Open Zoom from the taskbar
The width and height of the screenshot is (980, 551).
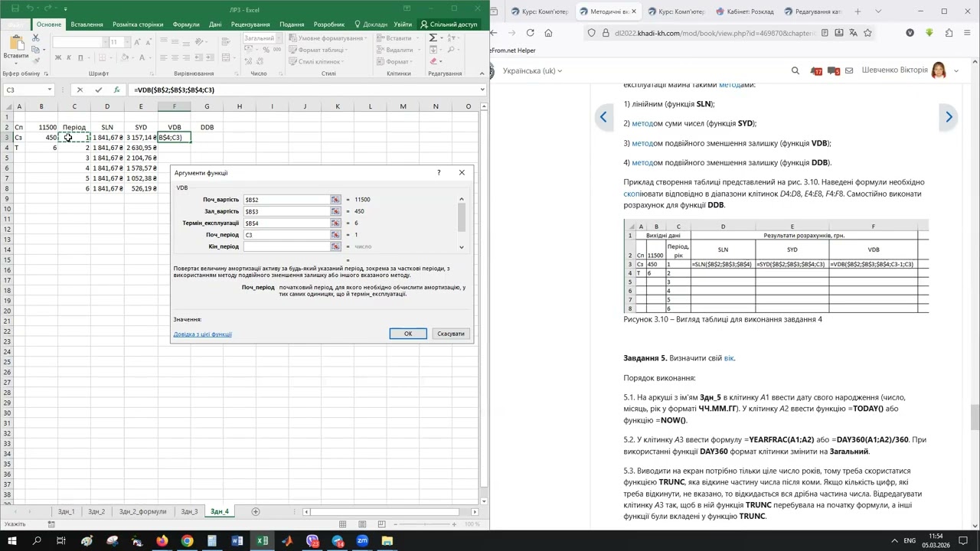coord(362,541)
